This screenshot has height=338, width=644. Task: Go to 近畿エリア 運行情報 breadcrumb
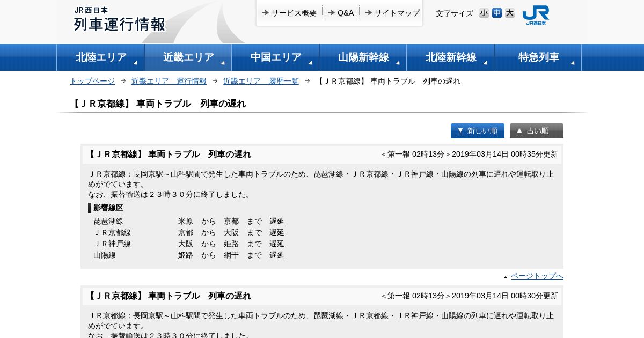[169, 81]
